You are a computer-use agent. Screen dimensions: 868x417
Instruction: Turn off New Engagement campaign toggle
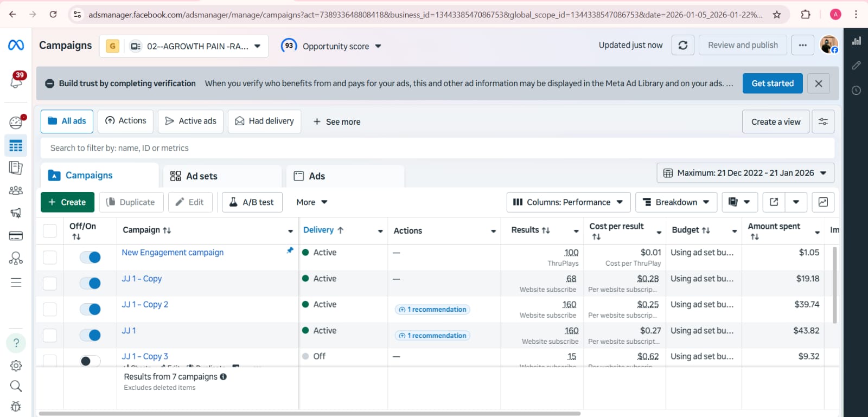point(90,257)
